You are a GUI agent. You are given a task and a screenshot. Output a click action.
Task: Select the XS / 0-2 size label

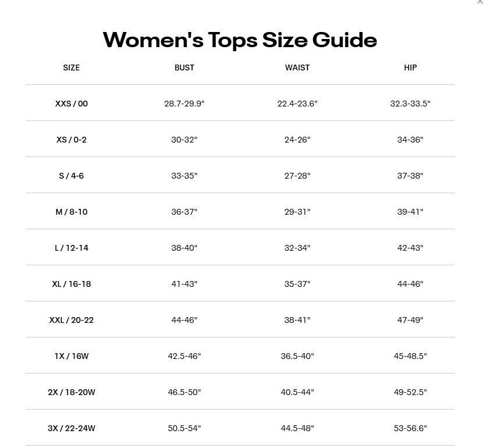(x=71, y=140)
